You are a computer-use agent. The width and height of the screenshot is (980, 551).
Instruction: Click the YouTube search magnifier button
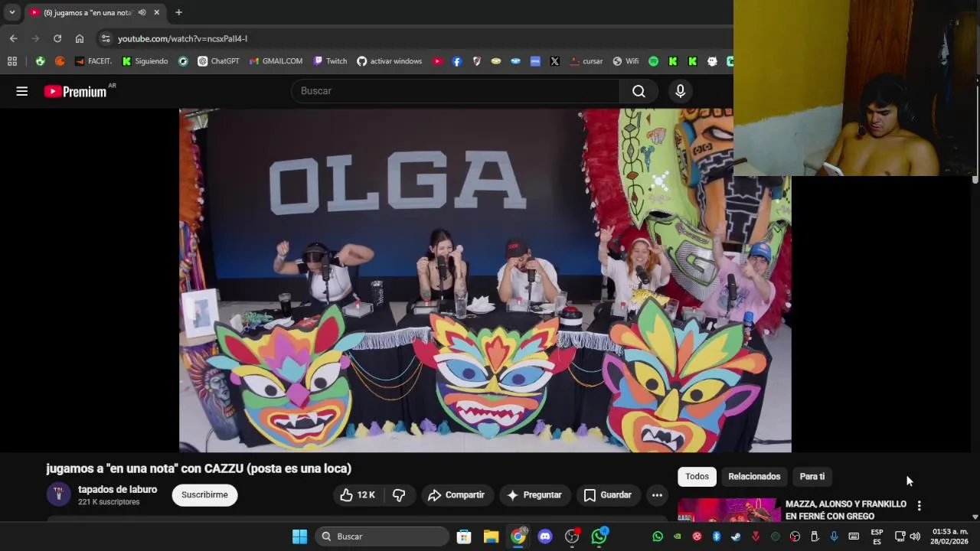(x=639, y=91)
